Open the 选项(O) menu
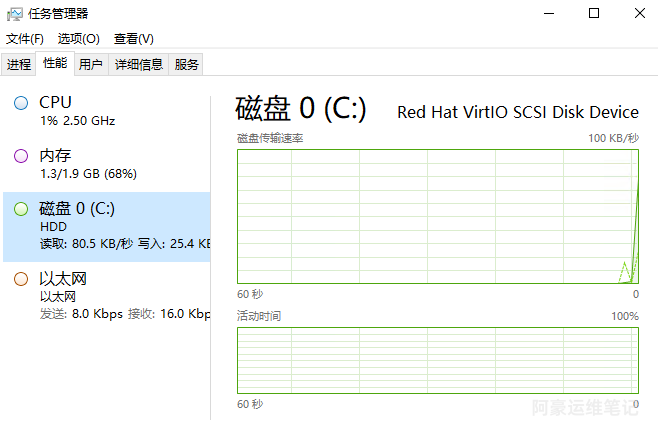This screenshot has height=434, width=658. tap(78, 39)
